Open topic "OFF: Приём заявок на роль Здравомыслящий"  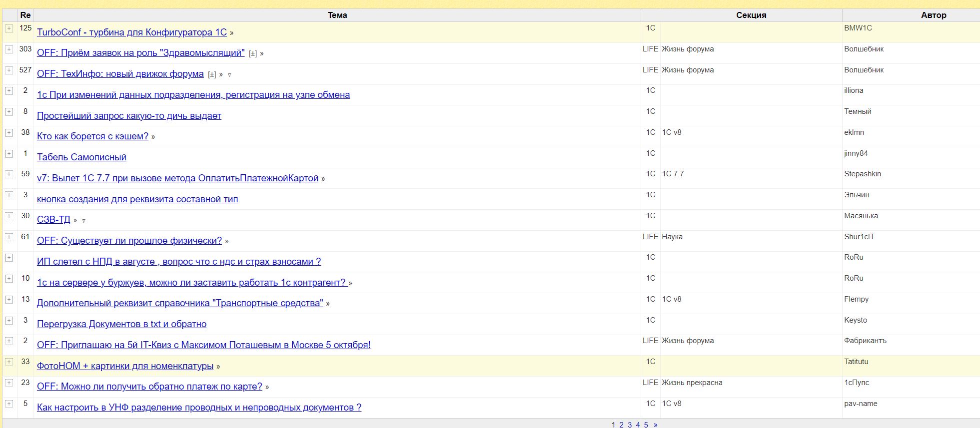141,53
